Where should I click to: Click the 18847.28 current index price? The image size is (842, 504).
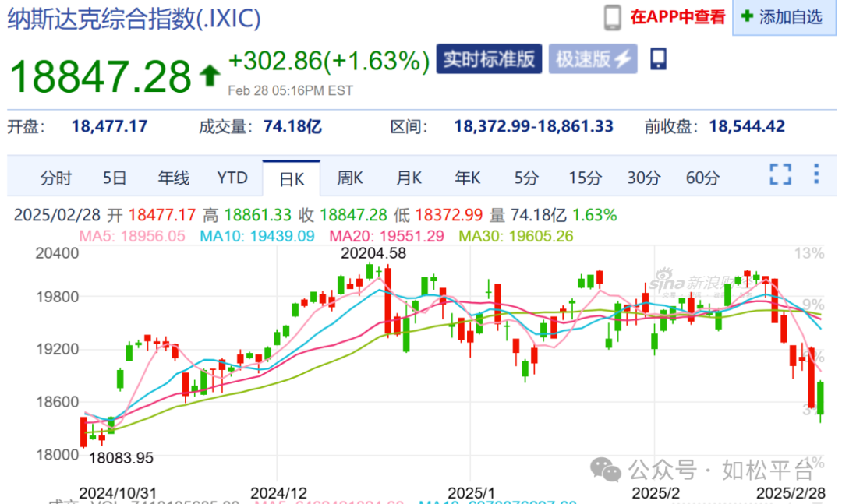click(101, 76)
